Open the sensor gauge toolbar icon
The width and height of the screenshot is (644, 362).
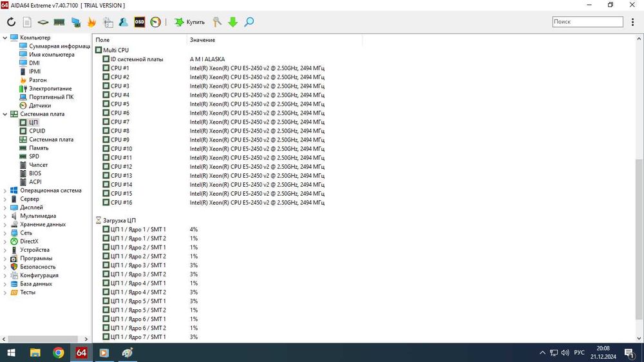coord(156,22)
